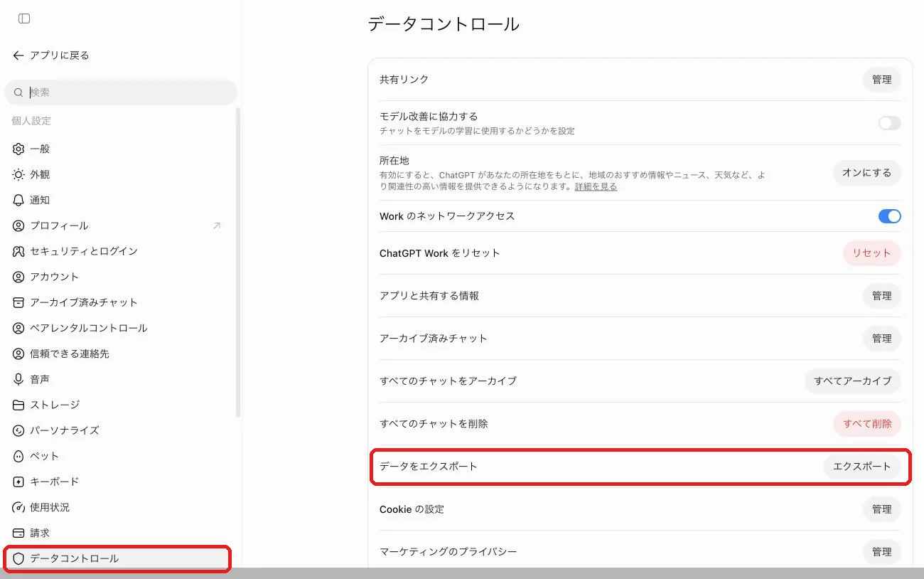Click the back arrow icon beside アプリに戻る

tap(18, 55)
